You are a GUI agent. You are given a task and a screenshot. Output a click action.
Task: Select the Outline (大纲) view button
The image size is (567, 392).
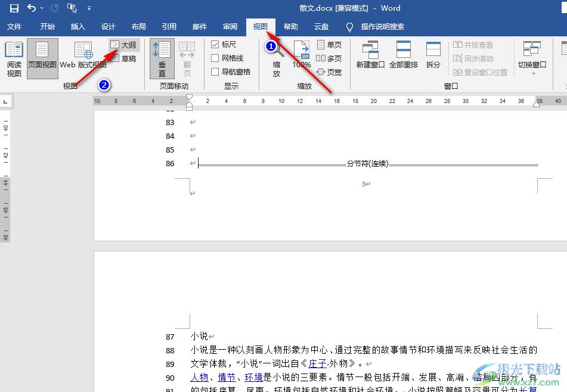point(123,45)
